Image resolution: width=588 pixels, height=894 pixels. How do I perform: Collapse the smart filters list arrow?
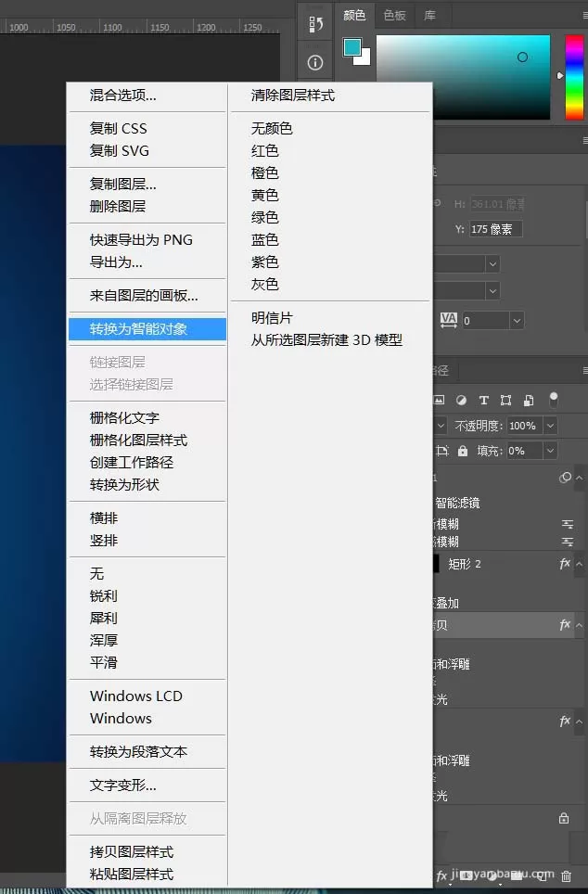(x=580, y=478)
